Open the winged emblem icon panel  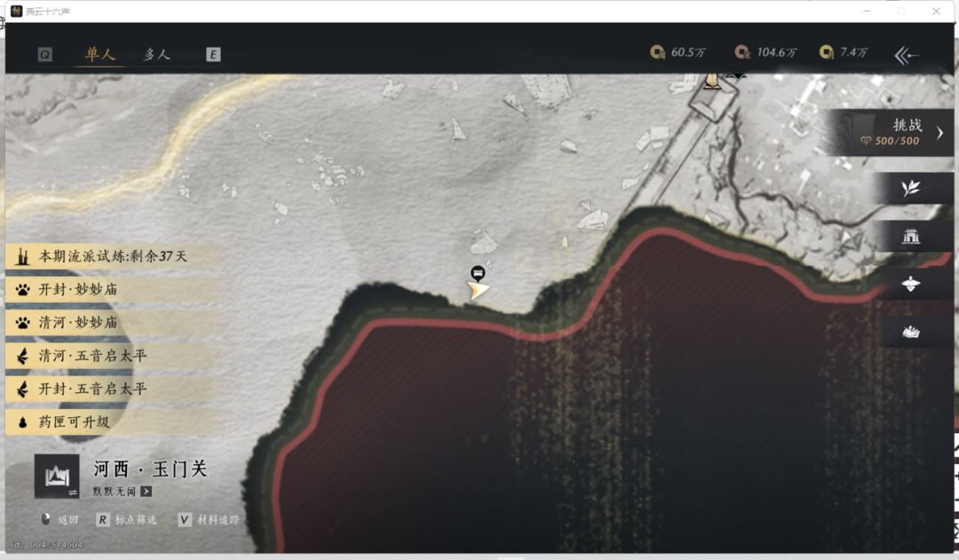click(x=911, y=284)
